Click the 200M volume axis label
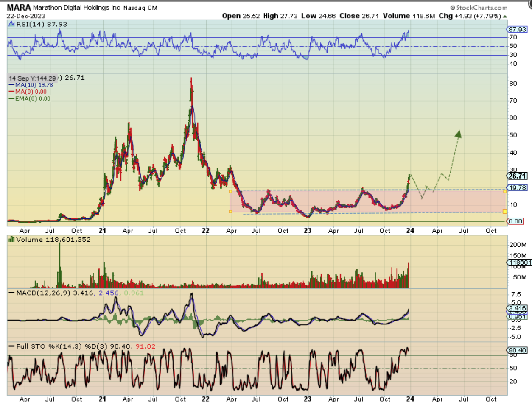The width and height of the screenshot is (532, 402). click(518, 245)
